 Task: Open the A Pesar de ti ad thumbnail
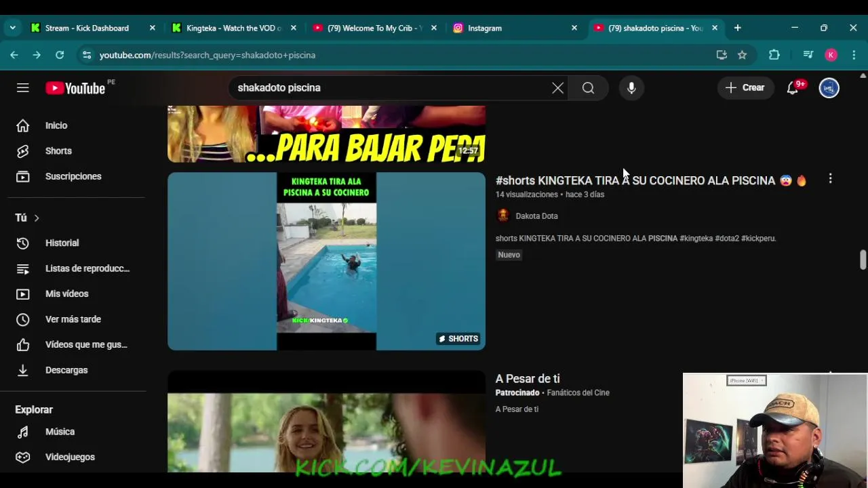pos(326,422)
